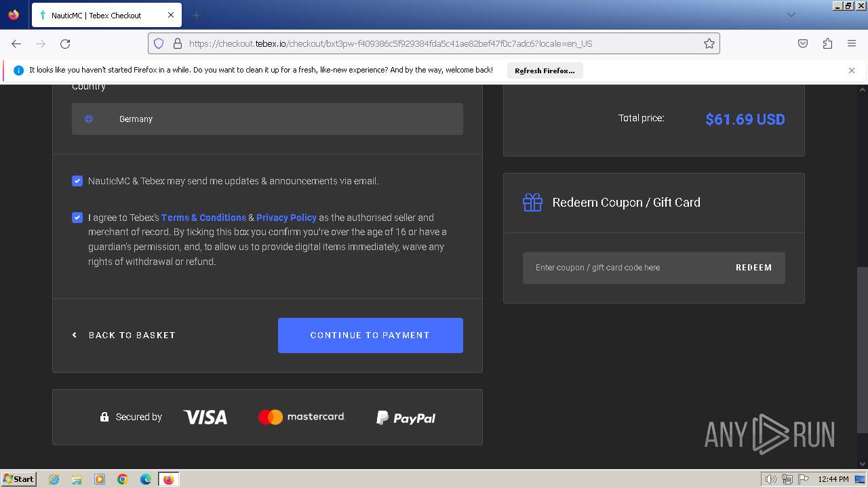View site security padlock info

coord(178,43)
